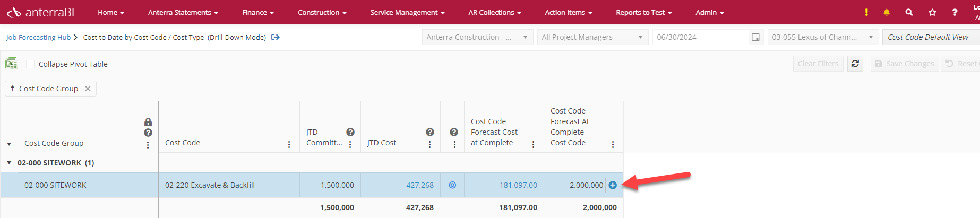Remove the Cost Code Group grouping chip

pos(88,89)
